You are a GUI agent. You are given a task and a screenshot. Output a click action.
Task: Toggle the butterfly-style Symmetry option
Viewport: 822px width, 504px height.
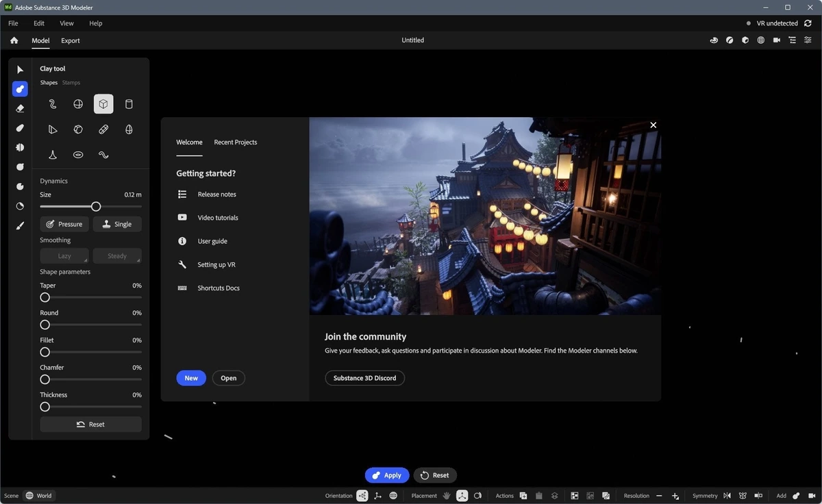743,496
